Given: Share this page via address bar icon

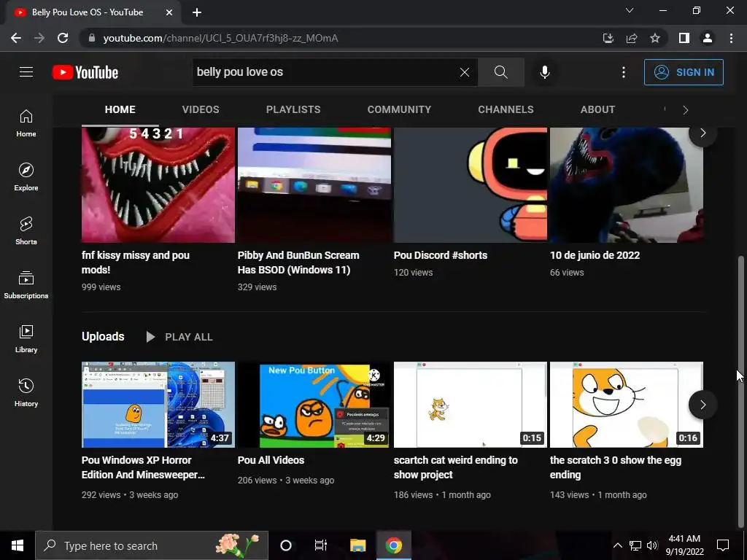Looking at the screenshot, I should click(632, 38).
